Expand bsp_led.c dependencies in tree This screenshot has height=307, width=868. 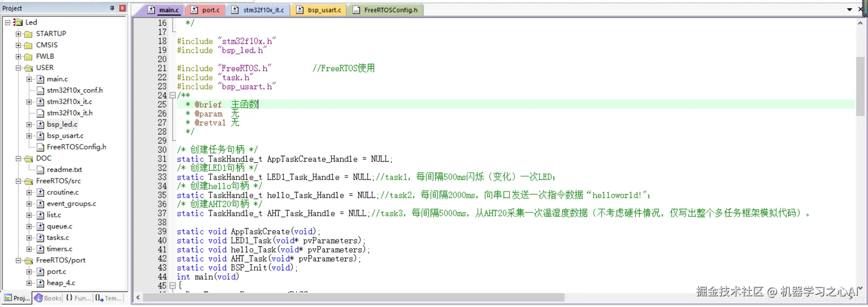point(29,124)
